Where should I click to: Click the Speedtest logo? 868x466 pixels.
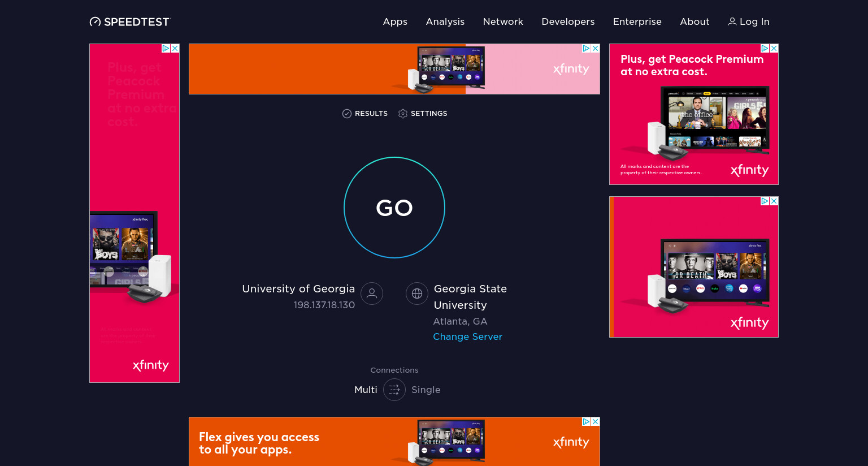[129, 21]
